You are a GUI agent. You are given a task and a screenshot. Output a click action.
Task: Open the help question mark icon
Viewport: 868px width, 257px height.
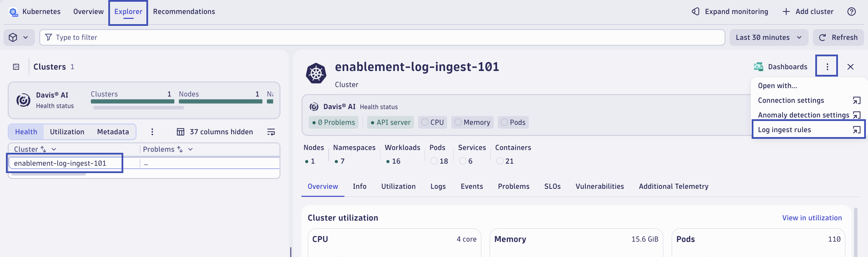pos(852,12)
